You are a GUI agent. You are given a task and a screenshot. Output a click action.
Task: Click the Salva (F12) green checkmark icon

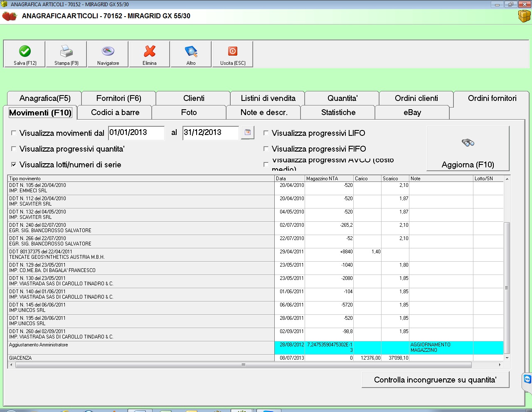(25, 51)
